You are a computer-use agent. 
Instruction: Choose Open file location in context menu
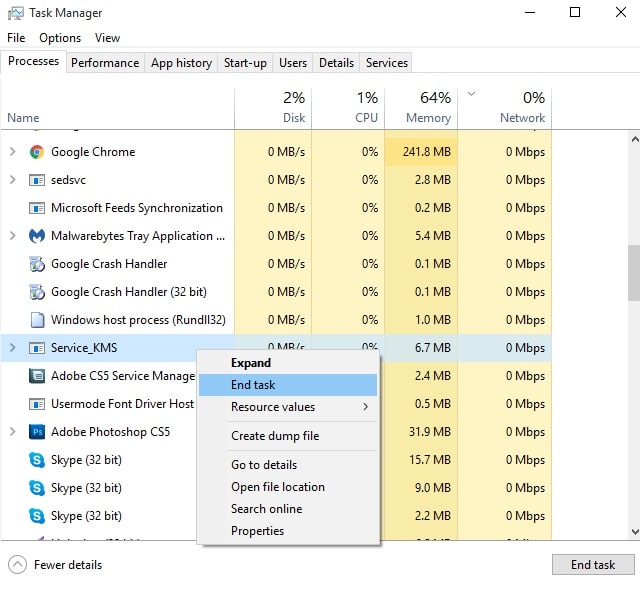click(x=288, y=487)
